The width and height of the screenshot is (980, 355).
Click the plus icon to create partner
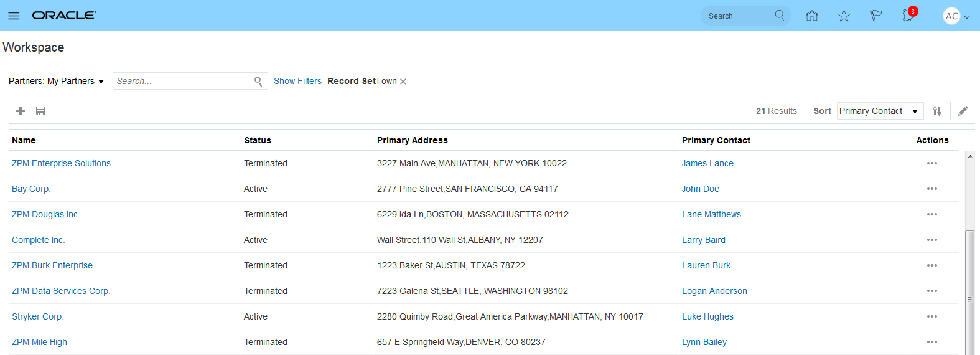coord(21,111)
